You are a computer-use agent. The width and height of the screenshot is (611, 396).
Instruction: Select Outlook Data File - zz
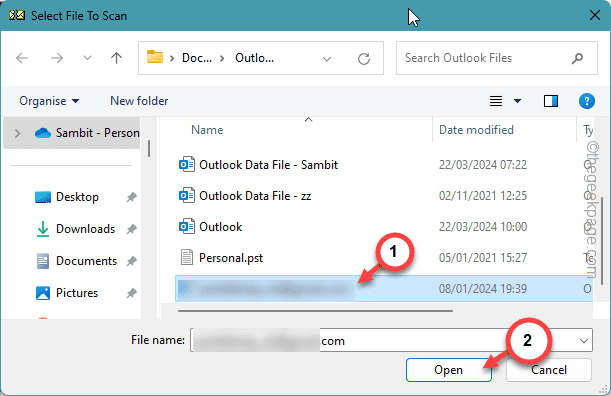tap(255, 196)
